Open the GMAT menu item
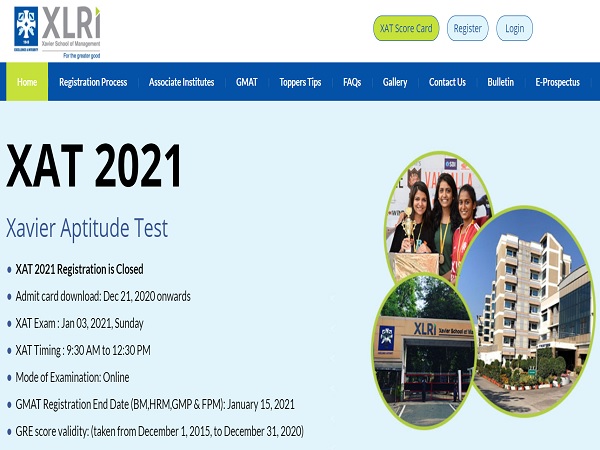 tap(247, 82)
